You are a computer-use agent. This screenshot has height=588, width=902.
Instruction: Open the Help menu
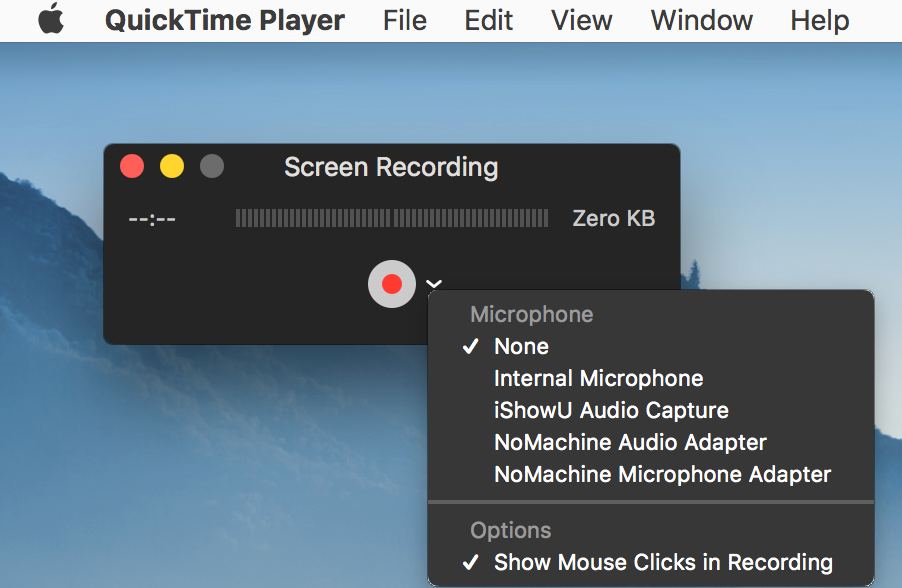click(820, 21)
